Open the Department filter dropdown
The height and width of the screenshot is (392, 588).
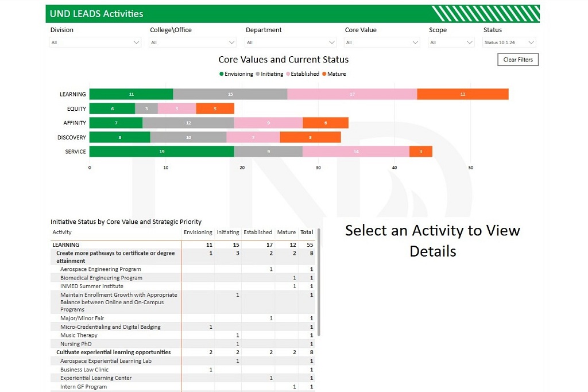pos(290,42)
